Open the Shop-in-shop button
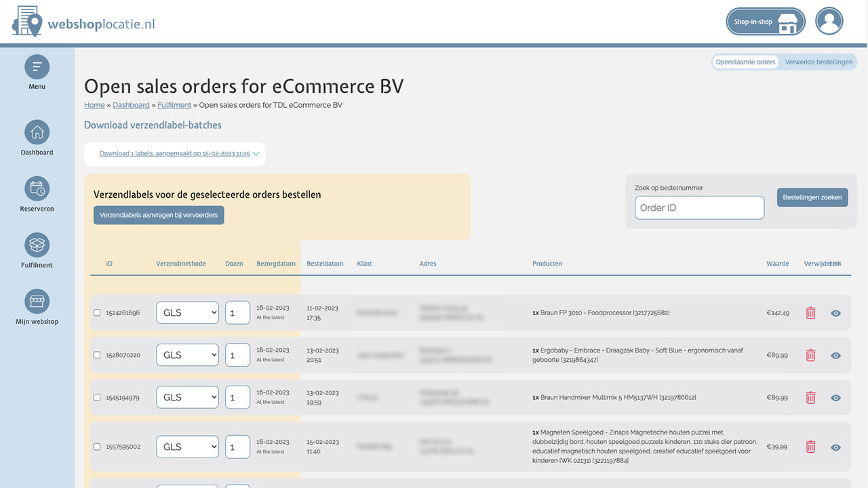This screenshot has width=868, height=488. [766, 22]
